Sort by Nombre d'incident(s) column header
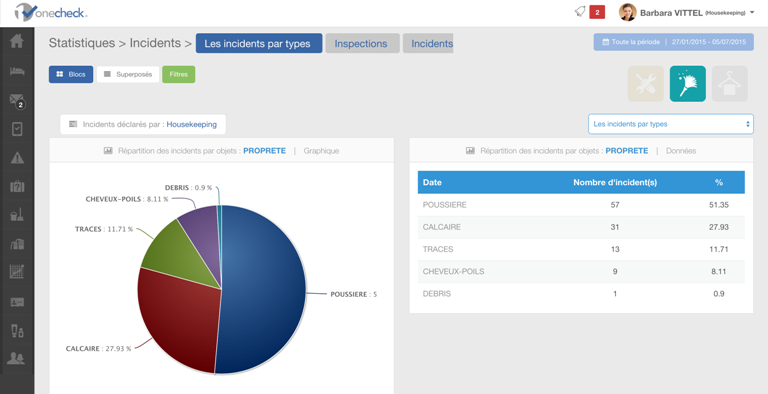This screenshot has width=768, height=394. pyautogui.click(x=615, y=182)
